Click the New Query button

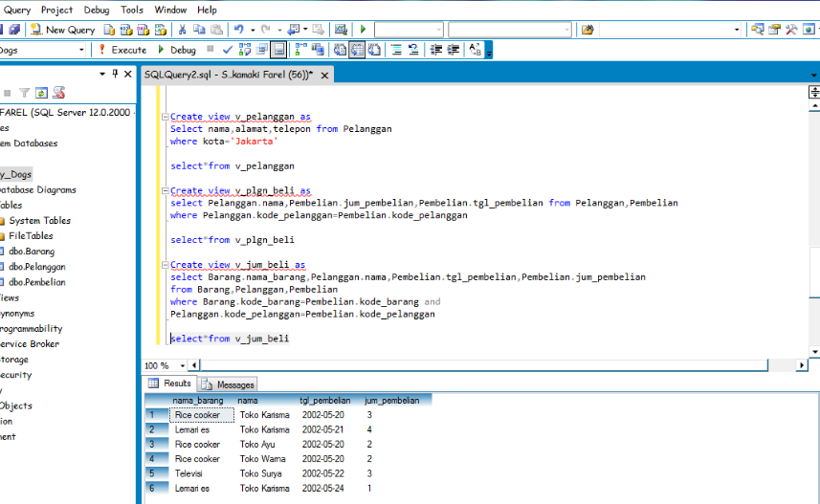pos(63,30)
